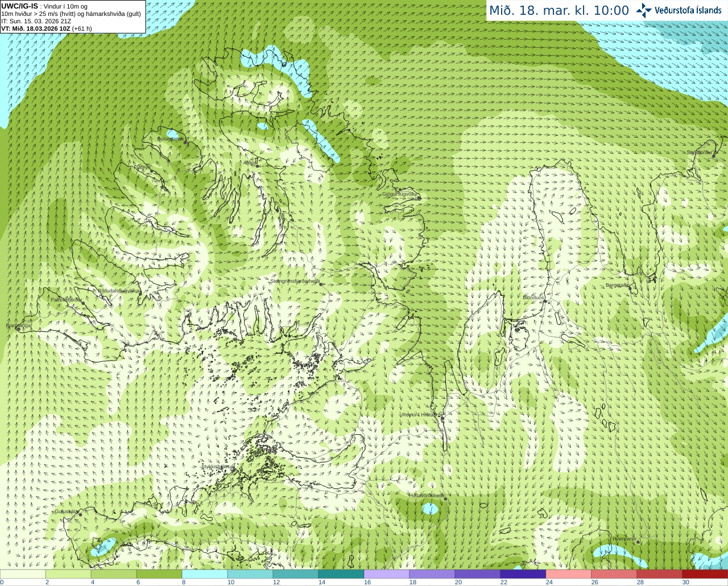Image resolution: width=728 pixels, height=586 pixels.
Task: Select the 4–6 m/s legend color
Action: pos(114,574)
